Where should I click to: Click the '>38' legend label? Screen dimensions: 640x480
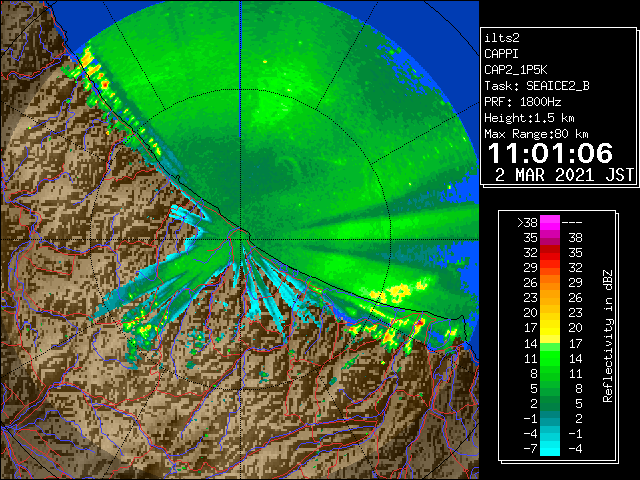coord(527,223)
